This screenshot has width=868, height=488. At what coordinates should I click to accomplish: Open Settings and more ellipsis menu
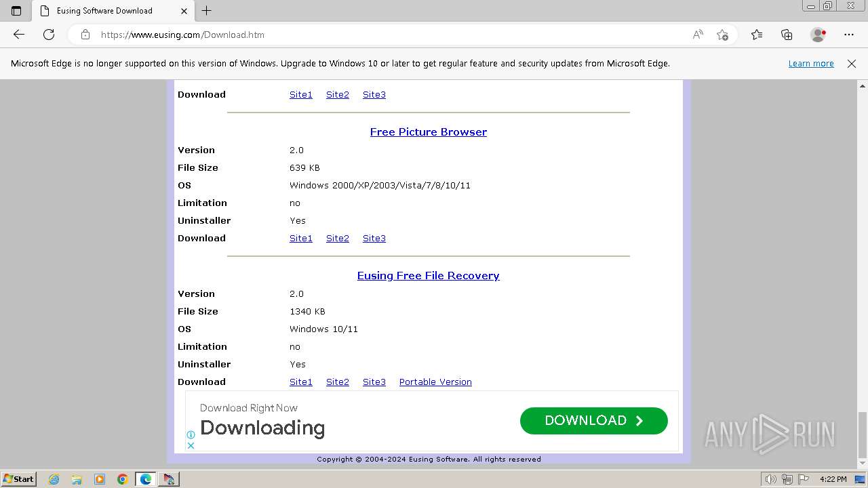pyautogui.click(x=849, y=35)
